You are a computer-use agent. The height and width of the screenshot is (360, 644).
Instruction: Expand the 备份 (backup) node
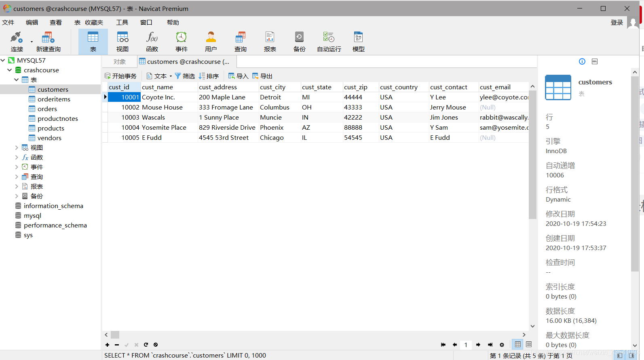[x=17, y=196]
